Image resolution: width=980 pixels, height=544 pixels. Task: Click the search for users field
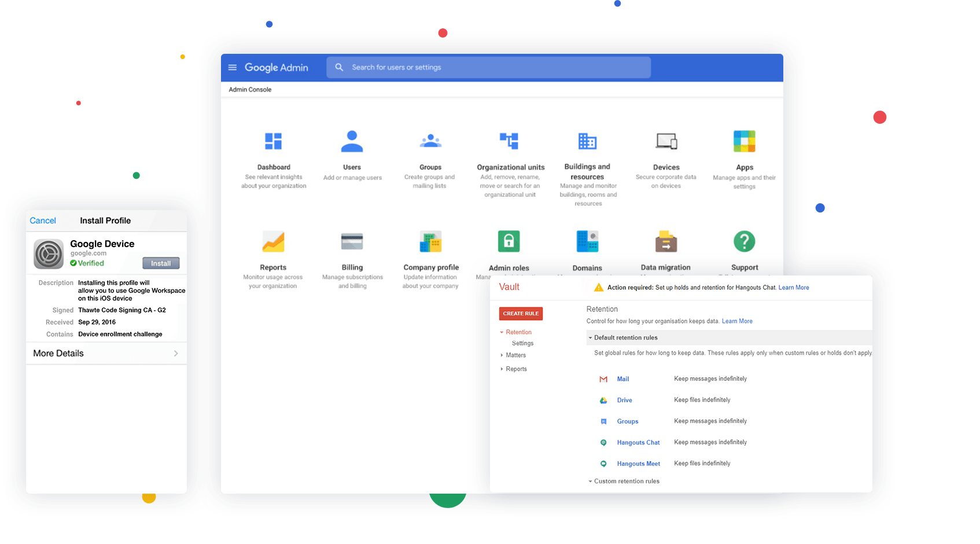tap(488, 67)
